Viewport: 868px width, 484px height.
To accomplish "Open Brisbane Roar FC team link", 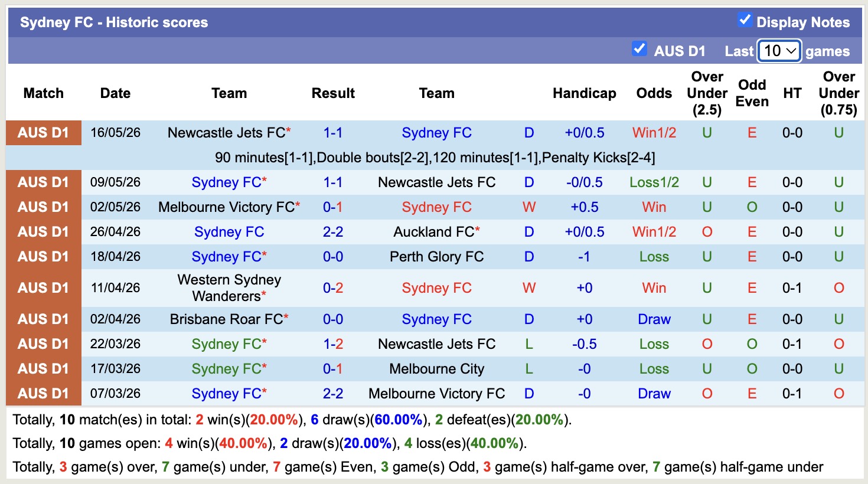I will point(227,319).
